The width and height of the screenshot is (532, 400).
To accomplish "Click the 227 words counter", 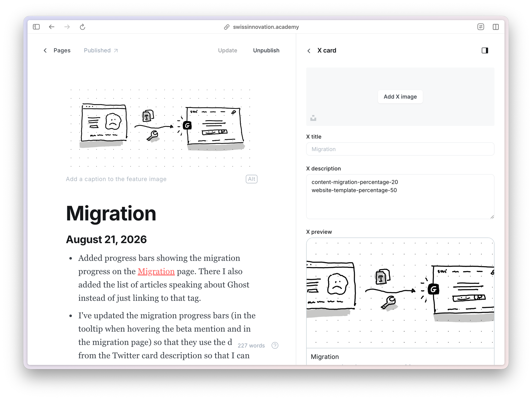I will [251, 345].
